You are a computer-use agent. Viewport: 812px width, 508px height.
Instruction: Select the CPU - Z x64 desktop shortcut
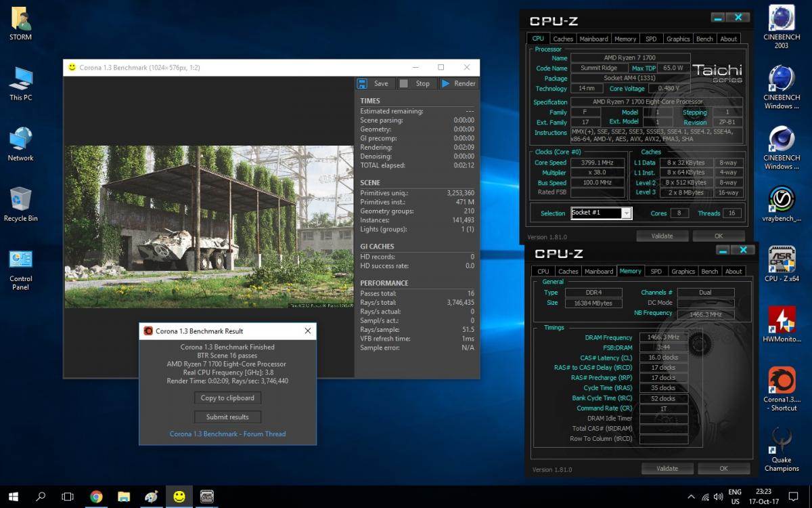782,264
